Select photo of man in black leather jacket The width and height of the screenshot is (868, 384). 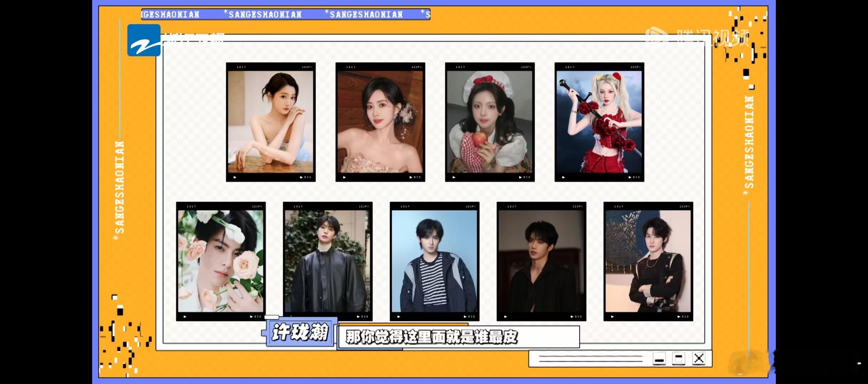click(327, 261)
